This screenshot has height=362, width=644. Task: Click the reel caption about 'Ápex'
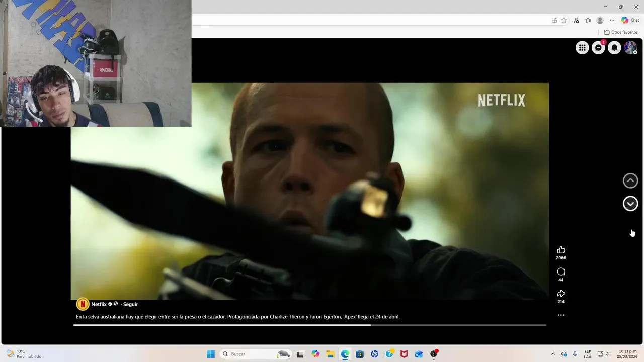[238, 317]
